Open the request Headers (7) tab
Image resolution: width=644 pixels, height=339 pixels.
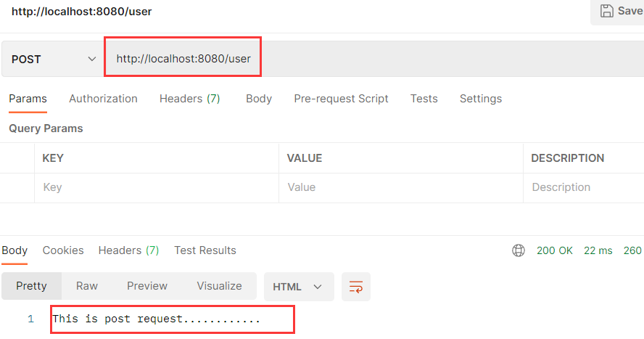click(x=189, y=99)
